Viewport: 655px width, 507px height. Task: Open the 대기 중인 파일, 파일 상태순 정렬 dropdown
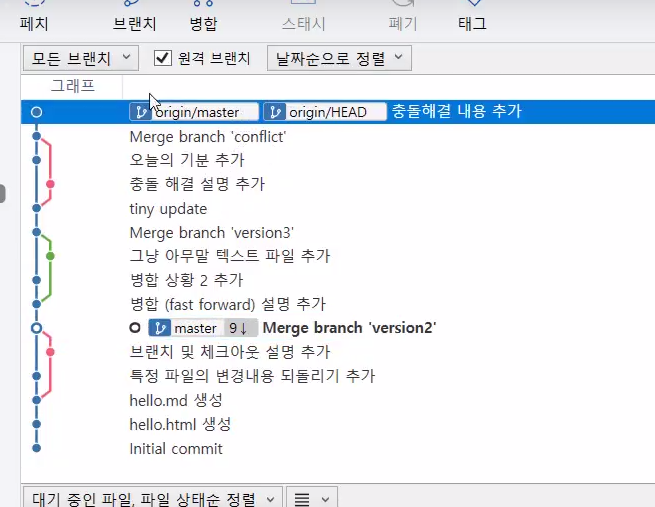(x=153, y=498)
